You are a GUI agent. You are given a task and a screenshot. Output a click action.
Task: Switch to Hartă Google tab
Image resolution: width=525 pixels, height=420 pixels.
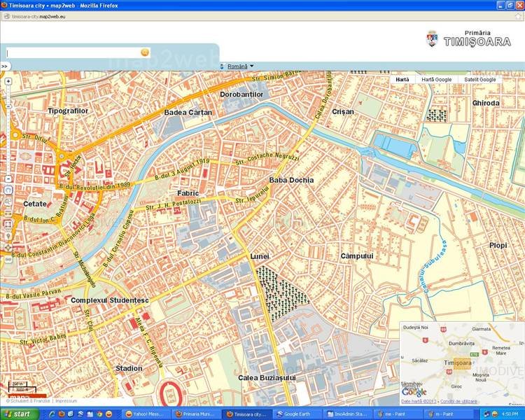point(437,80)
